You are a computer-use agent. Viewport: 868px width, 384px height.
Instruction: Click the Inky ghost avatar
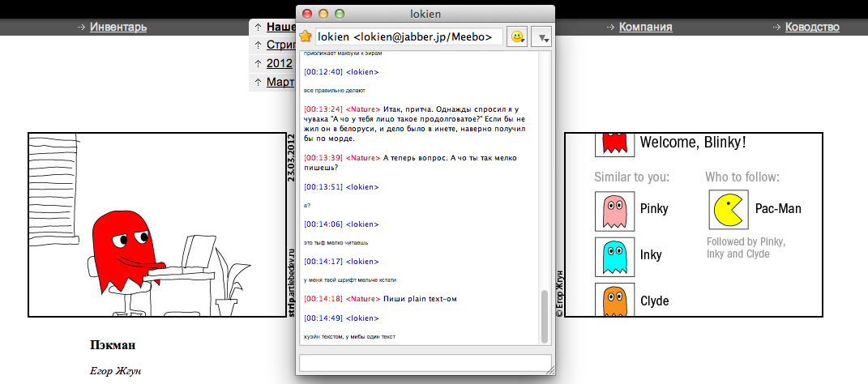pos(614,257)
